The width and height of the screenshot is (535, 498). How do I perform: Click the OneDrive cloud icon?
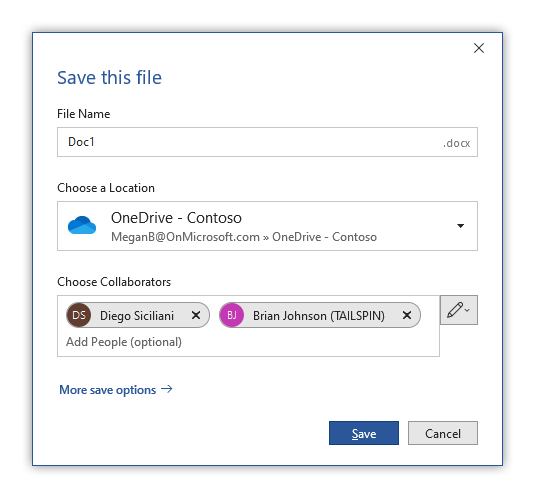coord(82,225)
